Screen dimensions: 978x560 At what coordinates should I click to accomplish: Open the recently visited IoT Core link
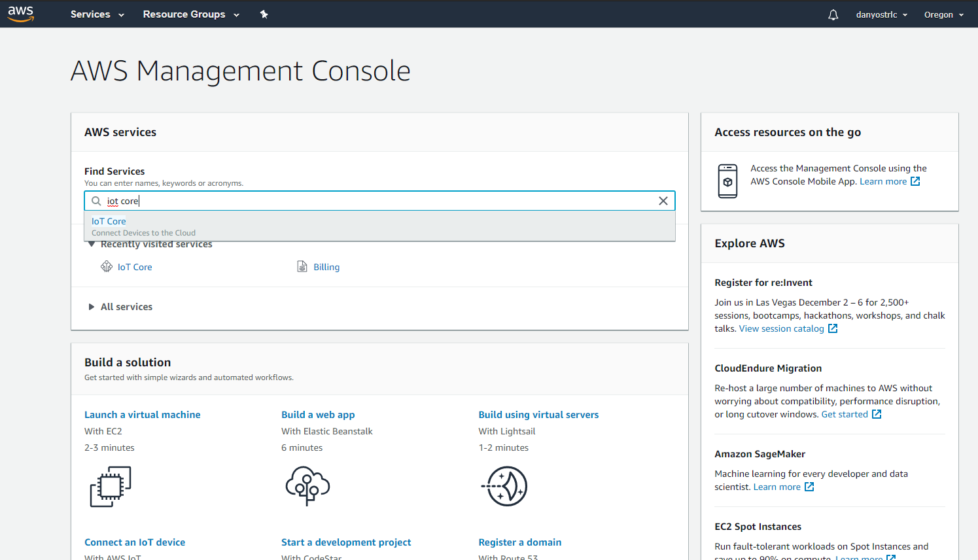coord(135,267)
